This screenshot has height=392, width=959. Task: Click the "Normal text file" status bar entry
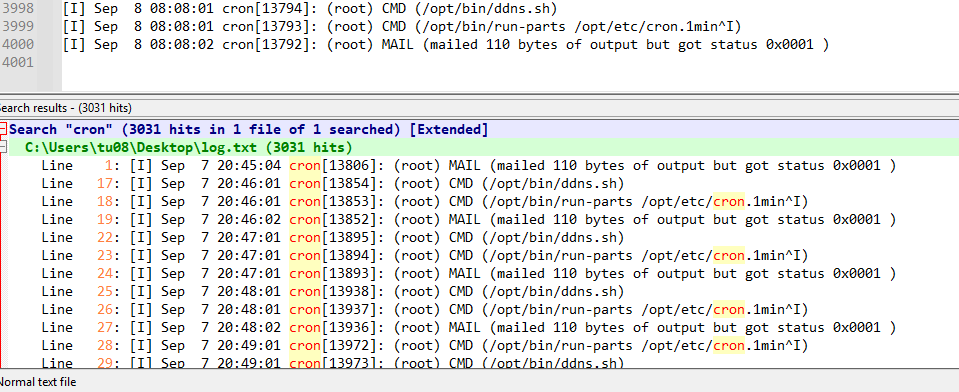[x=39, y=382]
